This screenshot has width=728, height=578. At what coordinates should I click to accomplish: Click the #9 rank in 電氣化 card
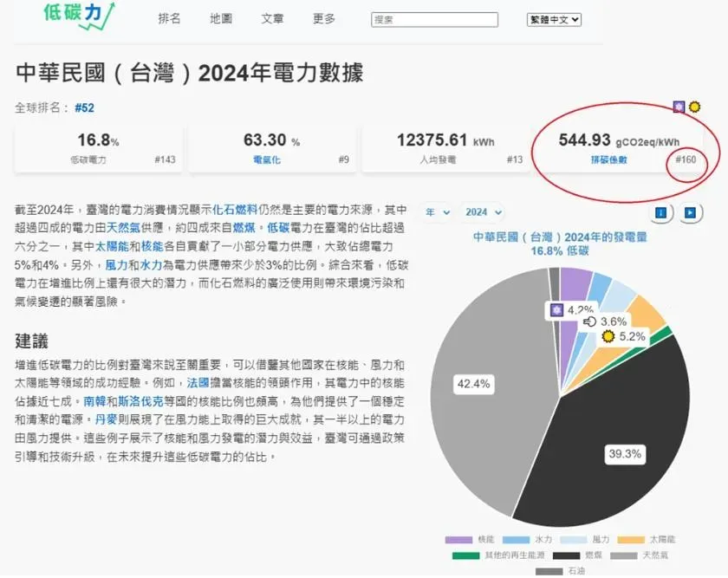(343, 159)
